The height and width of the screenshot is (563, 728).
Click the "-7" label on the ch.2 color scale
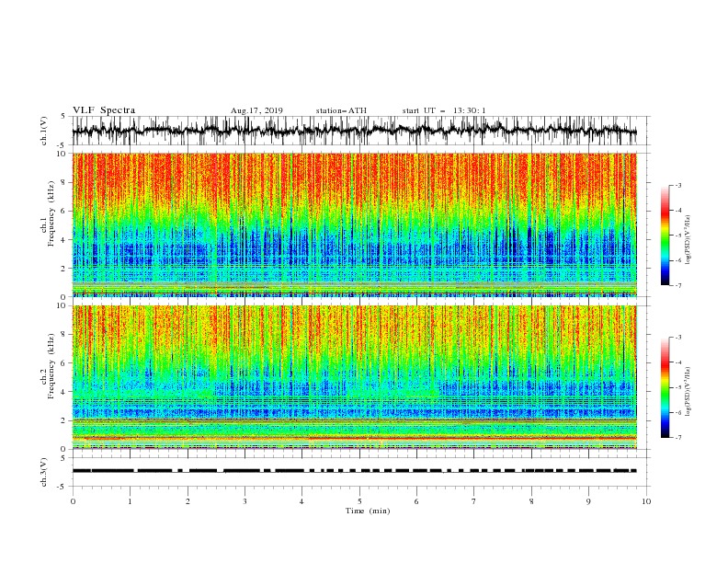[677, 438]
